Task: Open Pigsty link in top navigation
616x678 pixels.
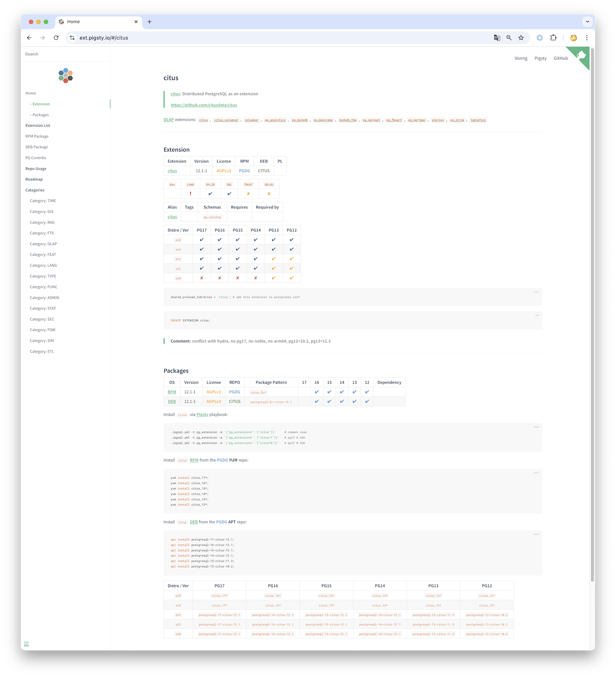Action: coord(540,58)
